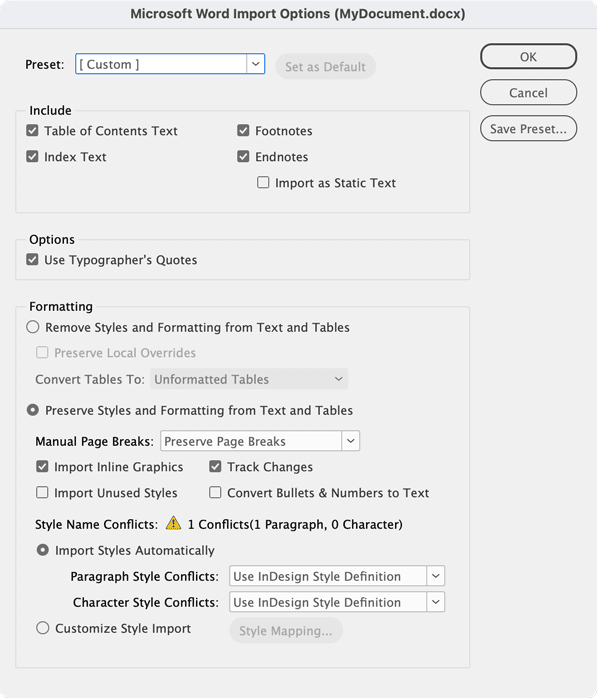Click the 'Formatting' group heading
This screenshot has height=698, width=597.
[61, 307]
